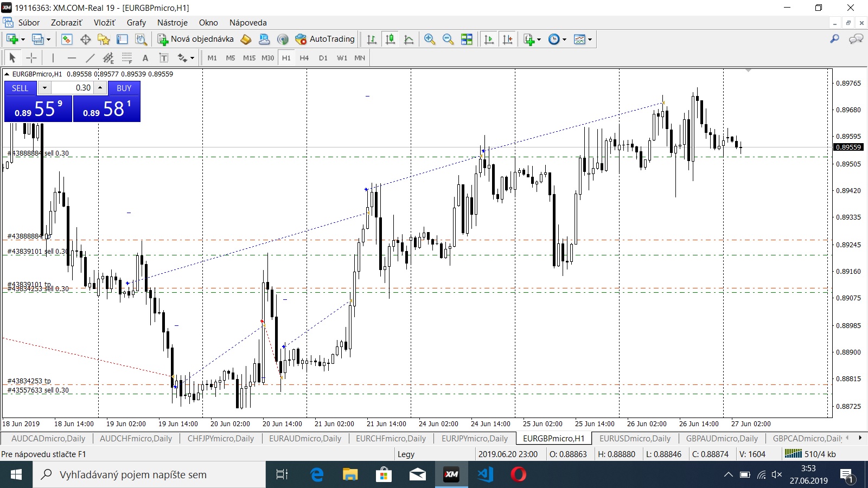The height and width of the screenshot is (488, 868).
Task: Decrease lot volume with down arrow
Action: (44, 88)
